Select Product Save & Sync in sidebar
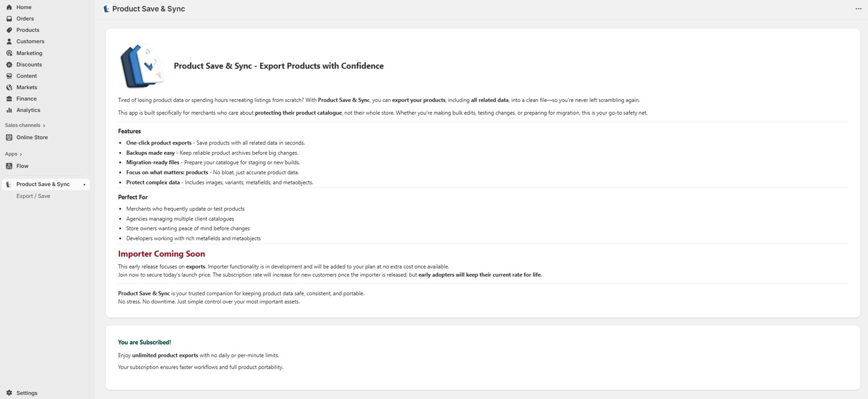The height and width of the screenshot is (399, 868). (43, 184)
